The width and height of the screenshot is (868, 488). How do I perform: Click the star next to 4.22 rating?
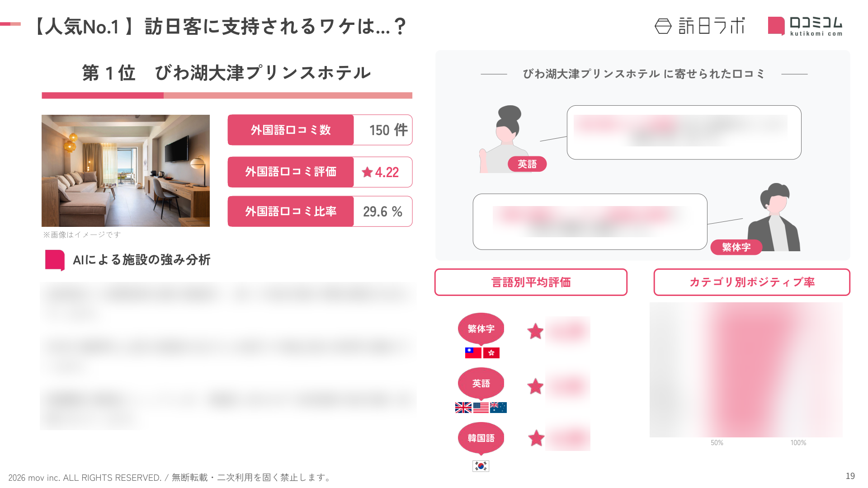tap(367, 172)
